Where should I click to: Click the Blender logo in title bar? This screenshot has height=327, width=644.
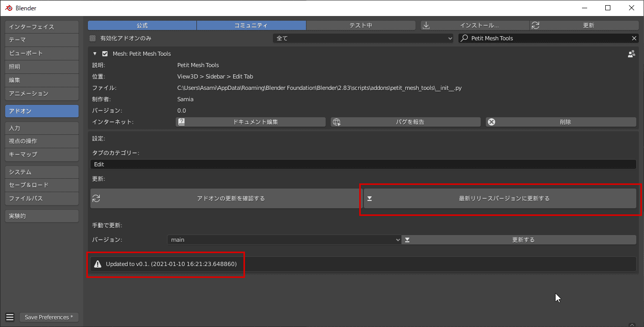coord(9,8)
